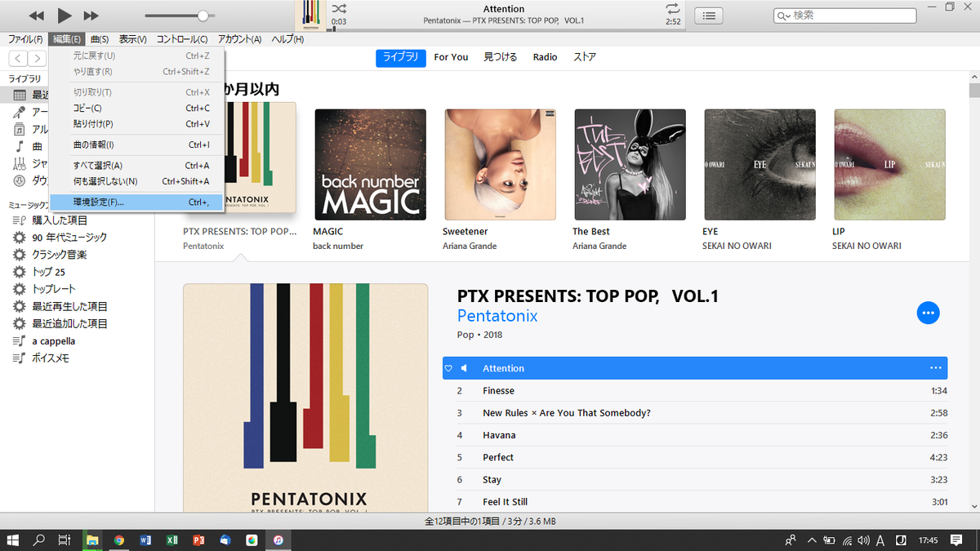Screen dimensions: 980x551
Task: Switch to the Radio tab
Action: [x=545, y=57]
